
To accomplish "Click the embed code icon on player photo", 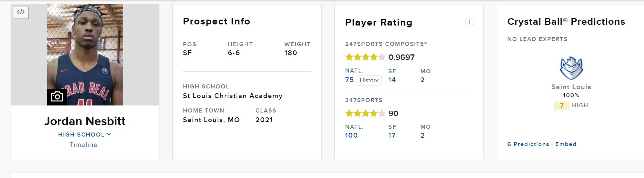I will tap(21, 12).
